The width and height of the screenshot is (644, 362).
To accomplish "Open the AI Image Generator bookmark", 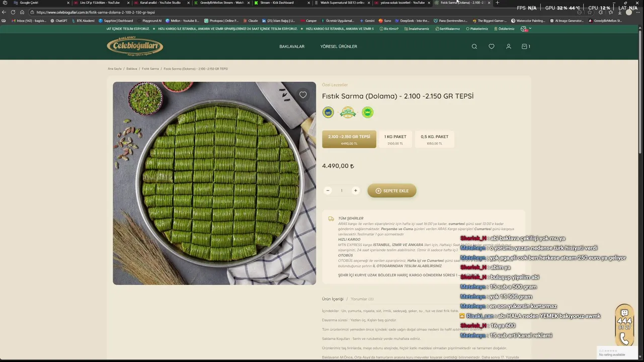I will click(567, 21).
